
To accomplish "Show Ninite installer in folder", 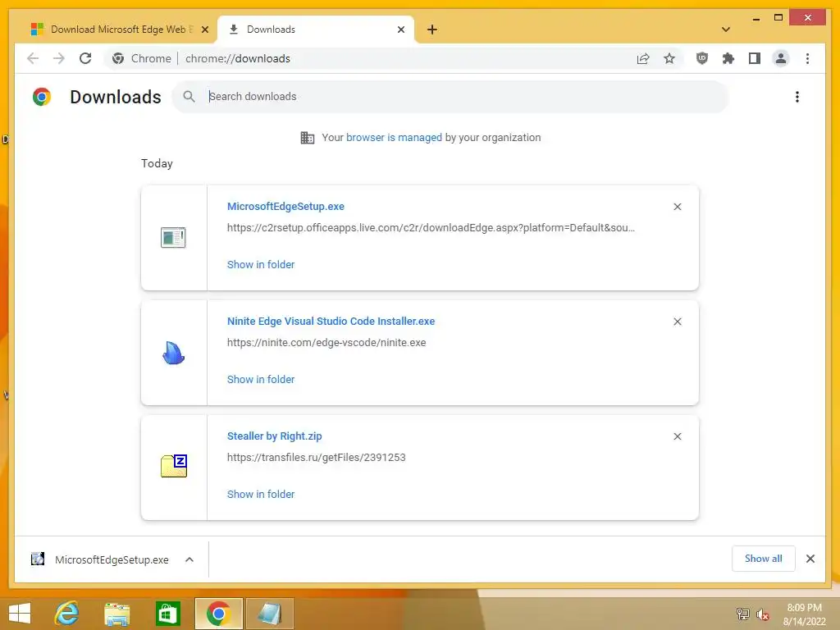I will [261, 379].
